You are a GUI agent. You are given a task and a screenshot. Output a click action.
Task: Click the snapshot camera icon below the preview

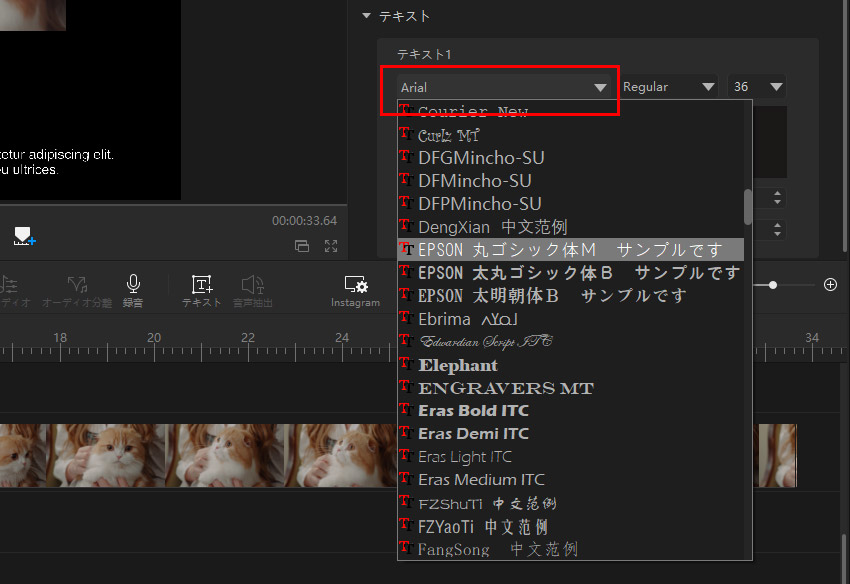(x=22, y=238)
